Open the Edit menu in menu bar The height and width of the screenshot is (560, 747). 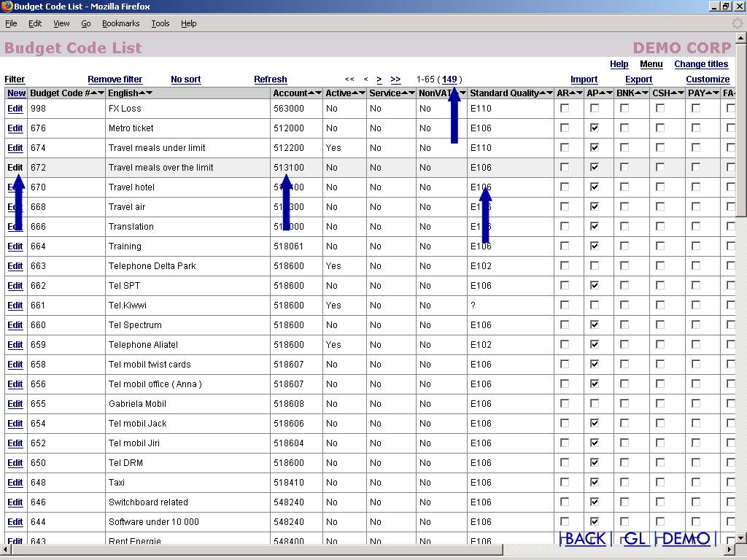coord(35,23)
